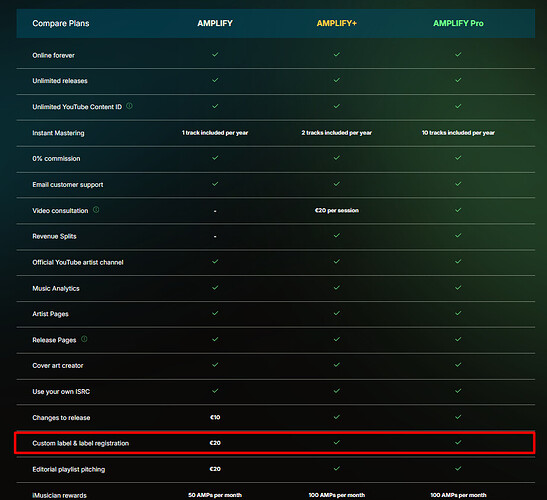Click AMPLIFY checkmark in Cover art creator row
The height and width of the screenshot is (500, 547).
215,365
